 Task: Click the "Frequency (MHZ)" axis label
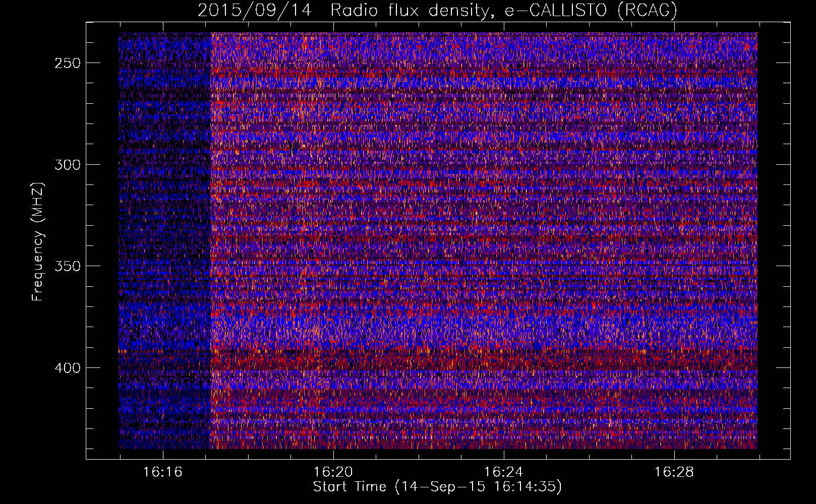point(38,242)
